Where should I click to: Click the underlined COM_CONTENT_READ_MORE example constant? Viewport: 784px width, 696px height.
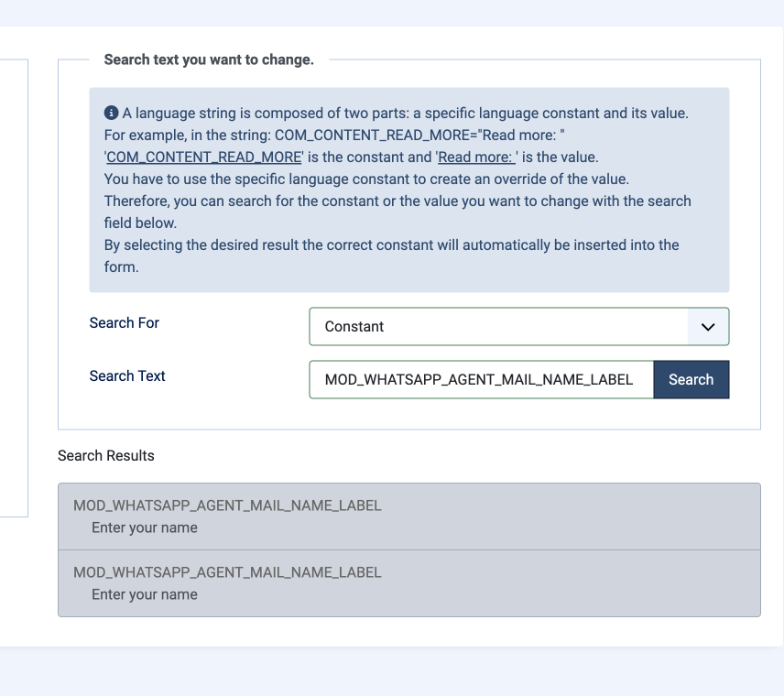204,157
